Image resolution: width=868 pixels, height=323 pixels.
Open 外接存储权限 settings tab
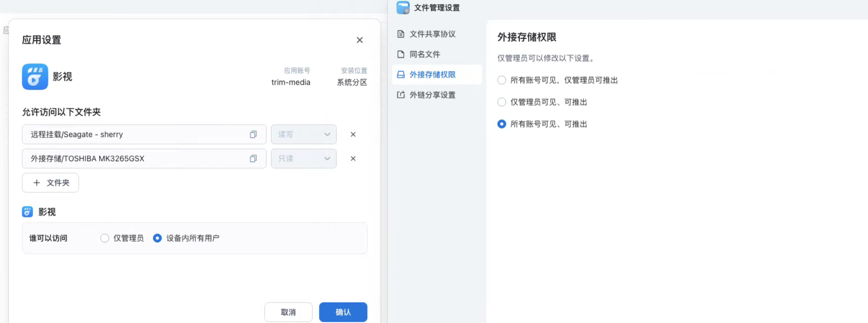437,75
